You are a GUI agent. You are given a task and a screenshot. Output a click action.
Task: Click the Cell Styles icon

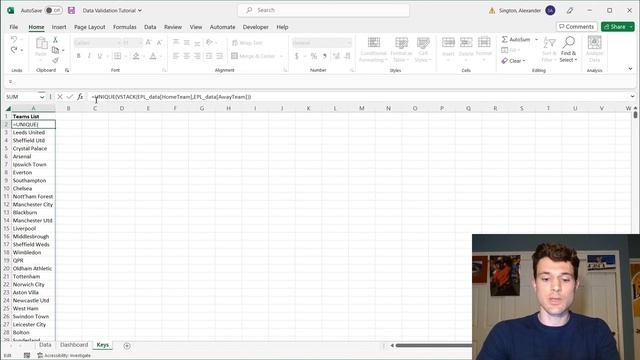(423, 43)
